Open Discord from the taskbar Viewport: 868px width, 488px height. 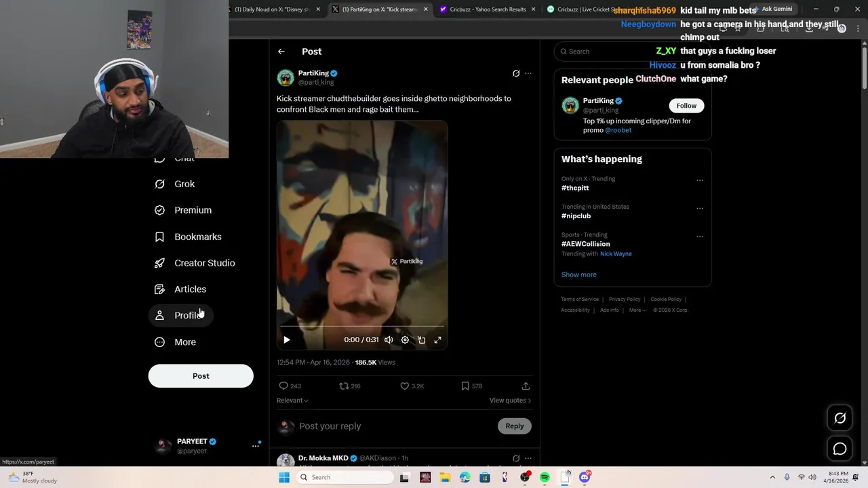[x=585, y=477]
